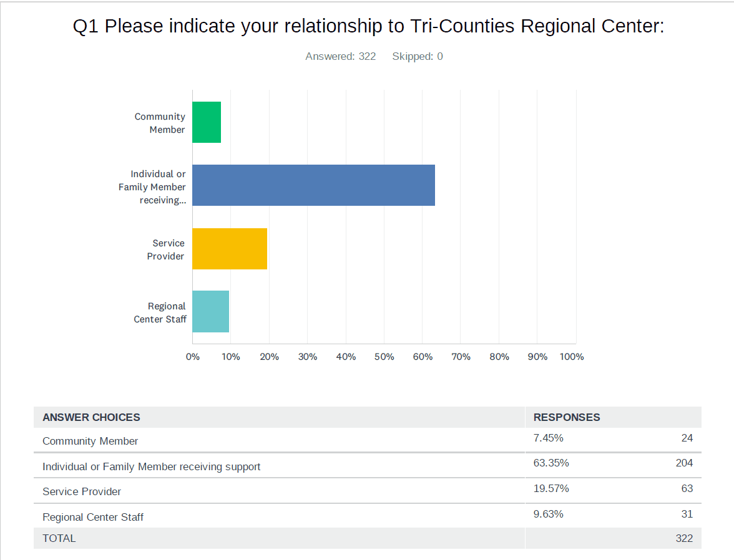Click the ANSWER CHOICES column header
This screenshot has height=560, width=734.
tap(91, 417)
